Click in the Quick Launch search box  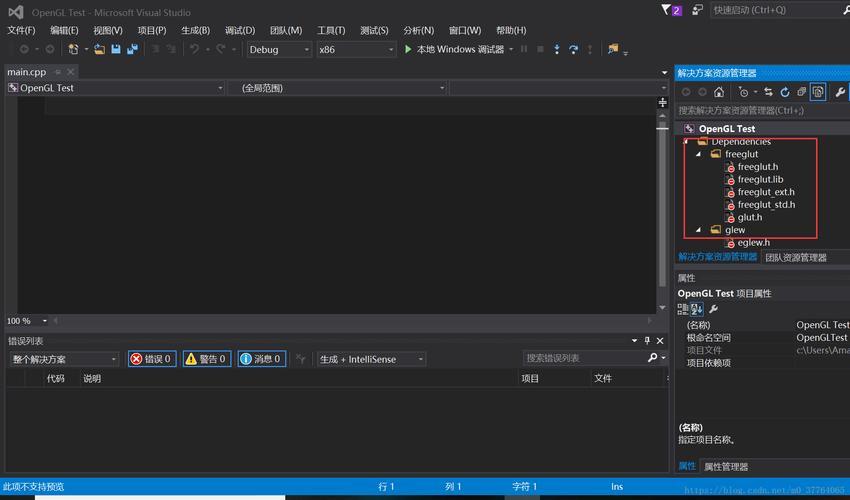pos(775,10)
